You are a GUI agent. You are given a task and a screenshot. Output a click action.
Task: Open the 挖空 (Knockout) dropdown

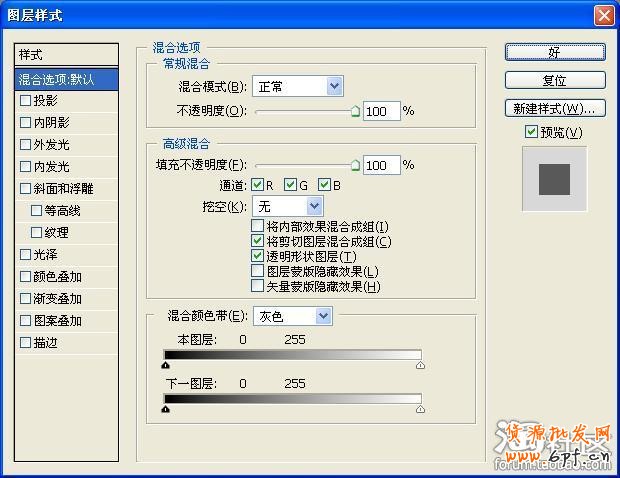(286, 207)
